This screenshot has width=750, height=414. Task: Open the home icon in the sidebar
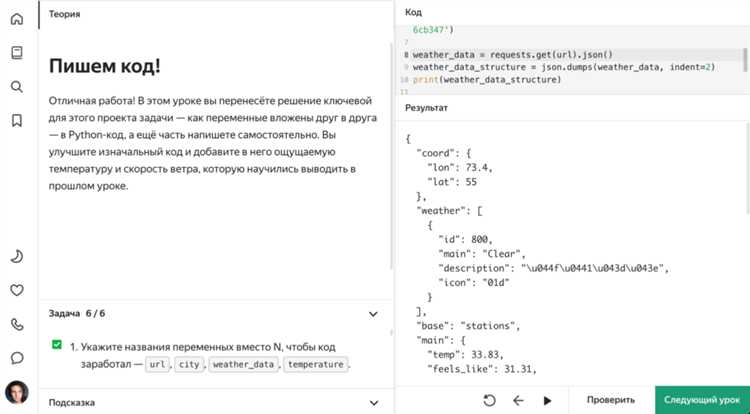coord(17,19)
